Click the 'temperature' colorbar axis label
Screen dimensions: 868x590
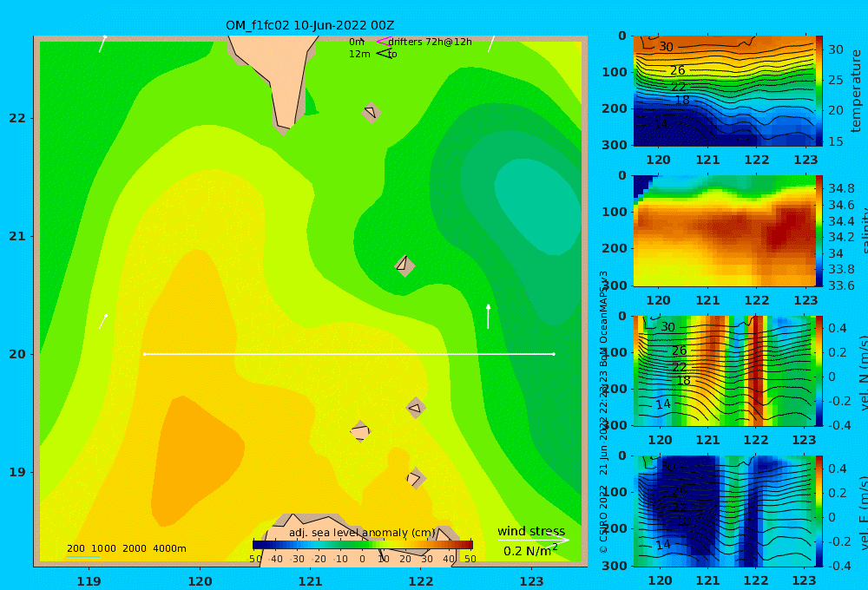856,91
